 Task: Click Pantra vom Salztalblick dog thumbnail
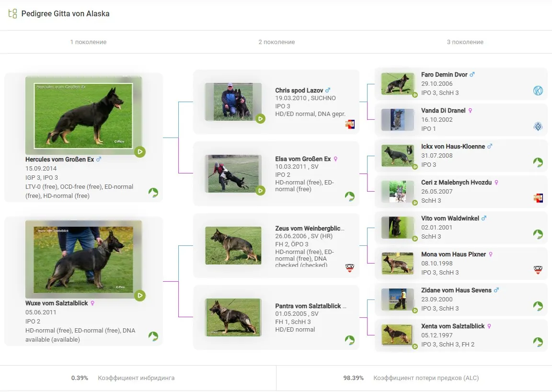233,317
